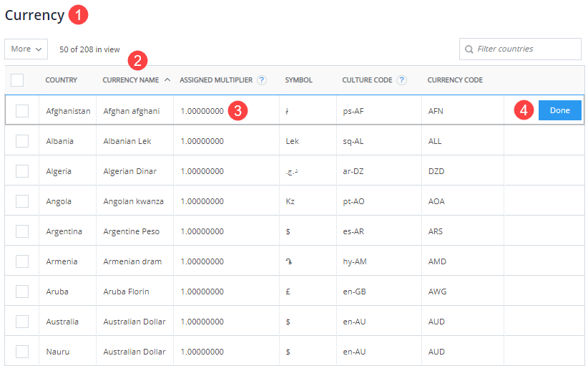Click the en-GB culture code
588x366 pixels.
click(354, 292)
